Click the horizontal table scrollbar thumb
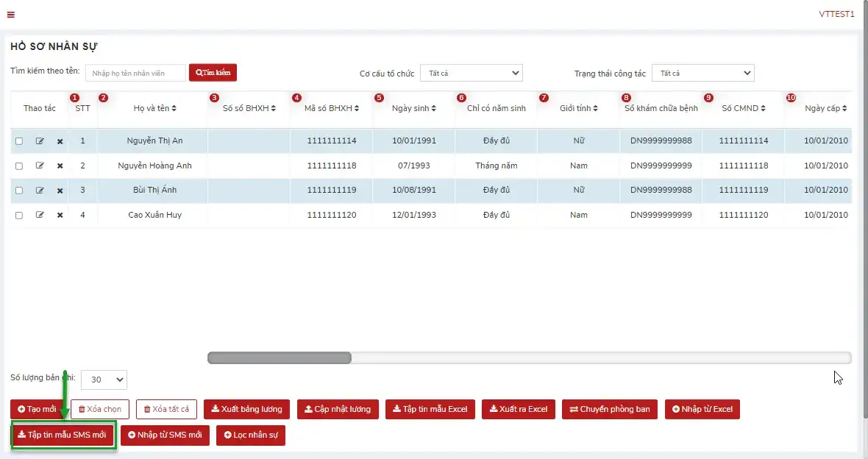 tap(280, 358)
